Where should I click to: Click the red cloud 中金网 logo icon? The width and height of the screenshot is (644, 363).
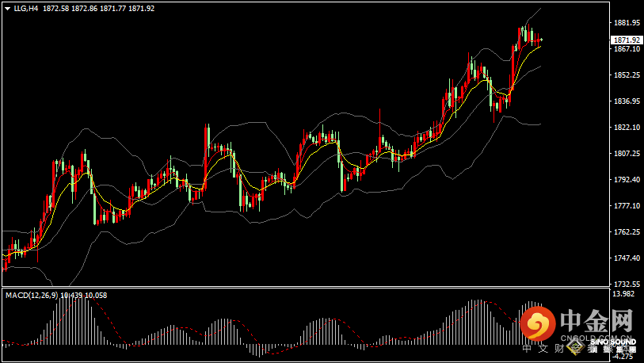pyautogui.click(x=539, y=324)
